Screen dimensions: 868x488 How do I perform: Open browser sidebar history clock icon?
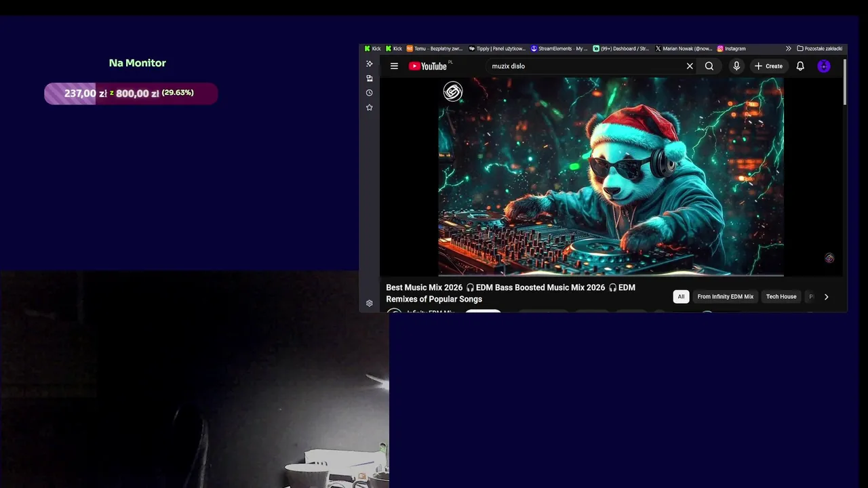[x=370, y=93]
